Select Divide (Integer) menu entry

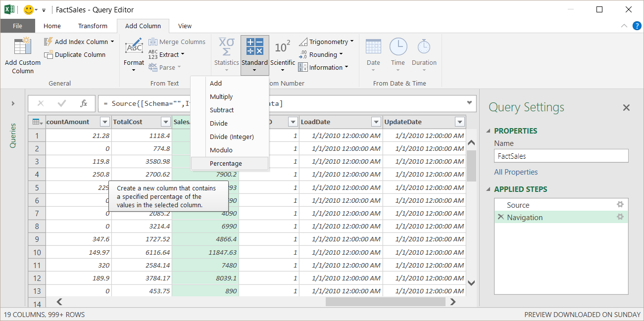point(231,137)
